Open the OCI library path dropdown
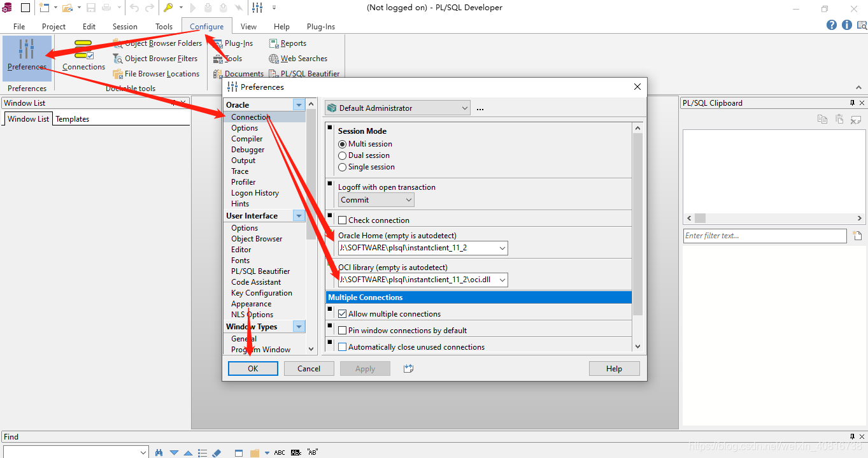The image size is (868, 458). tap(502, 280)
